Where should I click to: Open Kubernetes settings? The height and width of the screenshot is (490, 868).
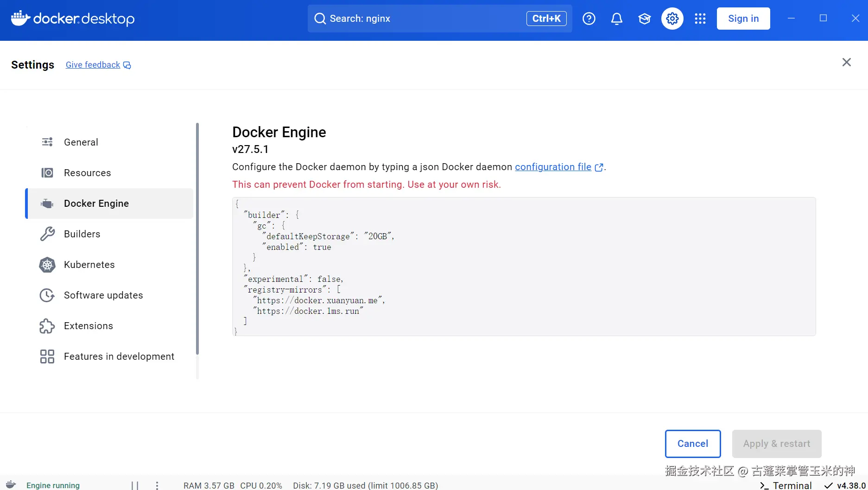click(x=109, y=264)
